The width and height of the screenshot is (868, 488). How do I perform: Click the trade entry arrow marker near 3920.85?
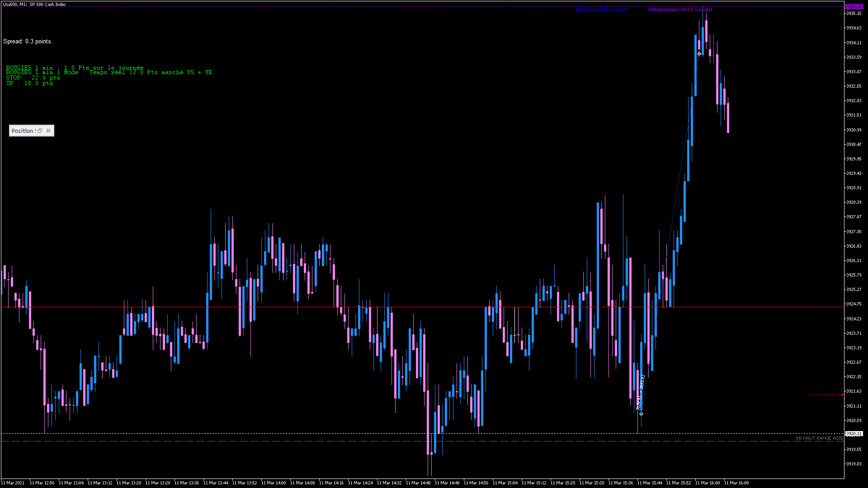tap(641, 413)
